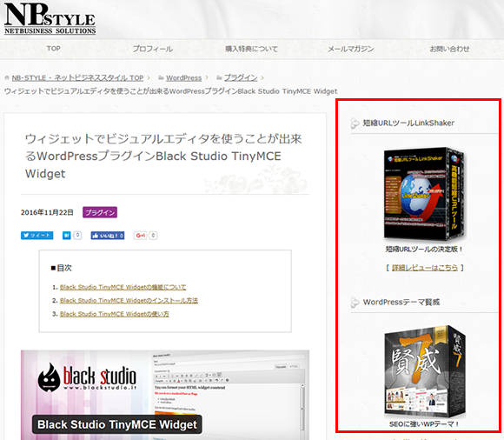Click the folder icon before WordPress breadcrumb
Screen dimensions: 504x440
[x=161, y=78]
